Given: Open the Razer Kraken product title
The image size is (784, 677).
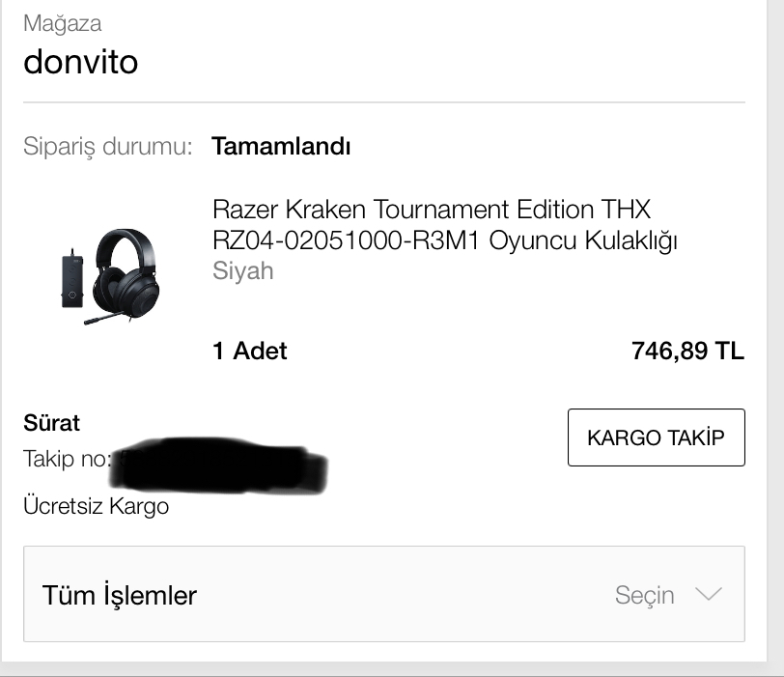Looking at the screenshot, I should pos(444,224).
